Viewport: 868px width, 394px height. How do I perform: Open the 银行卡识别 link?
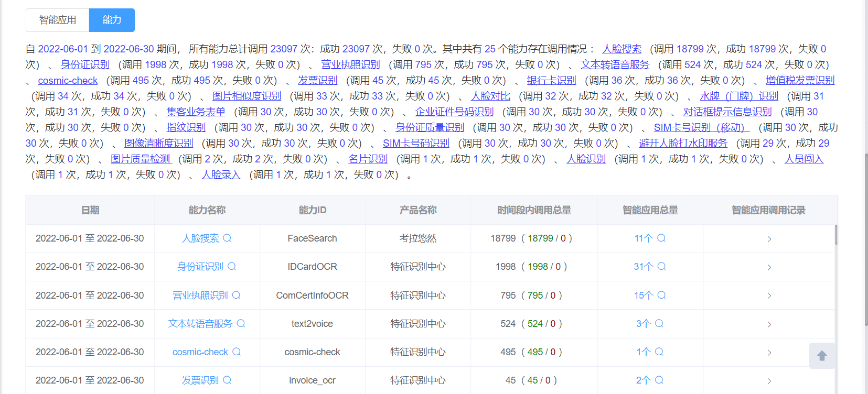click(x=551, y=80)
